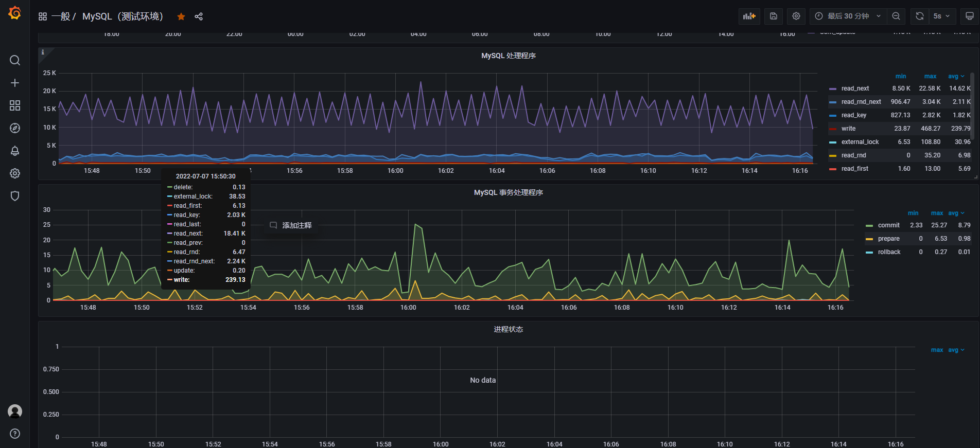980x448 pixels.
Task: Open the Dashboards grid icon in sidebar
Action: (15, 105)
